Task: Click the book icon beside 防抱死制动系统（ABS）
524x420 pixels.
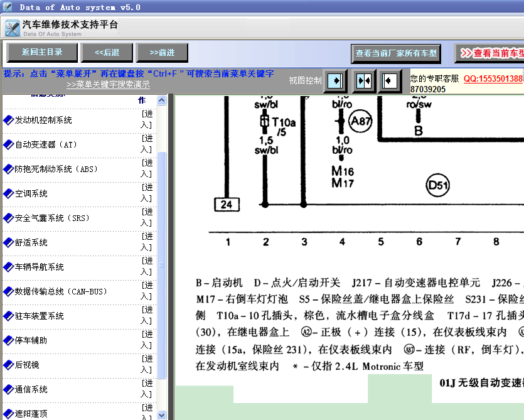Action: pos(8,170)
